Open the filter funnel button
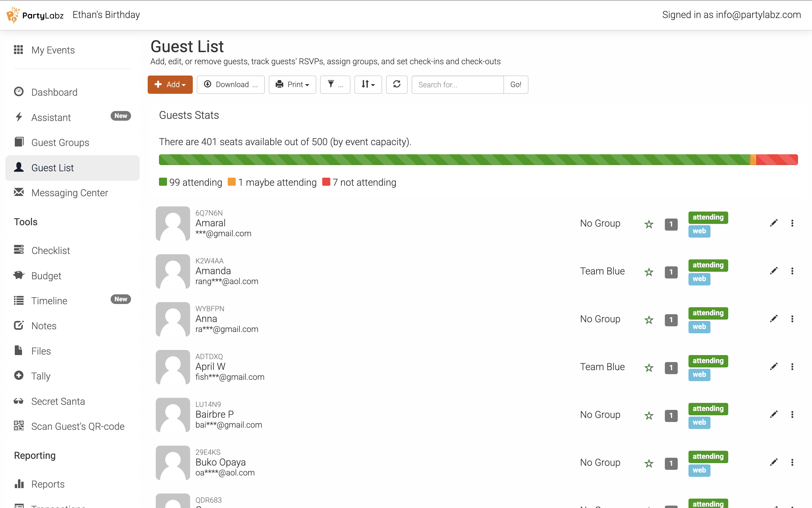 click(x=335, y=84)
